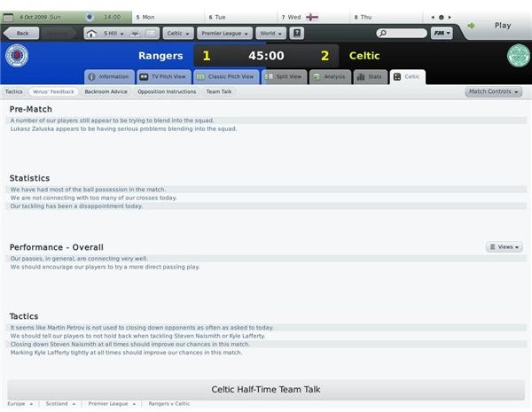Click the Celtic team name in scoreboard
This screenshot has width=532, height=412.
coord(364,56)
